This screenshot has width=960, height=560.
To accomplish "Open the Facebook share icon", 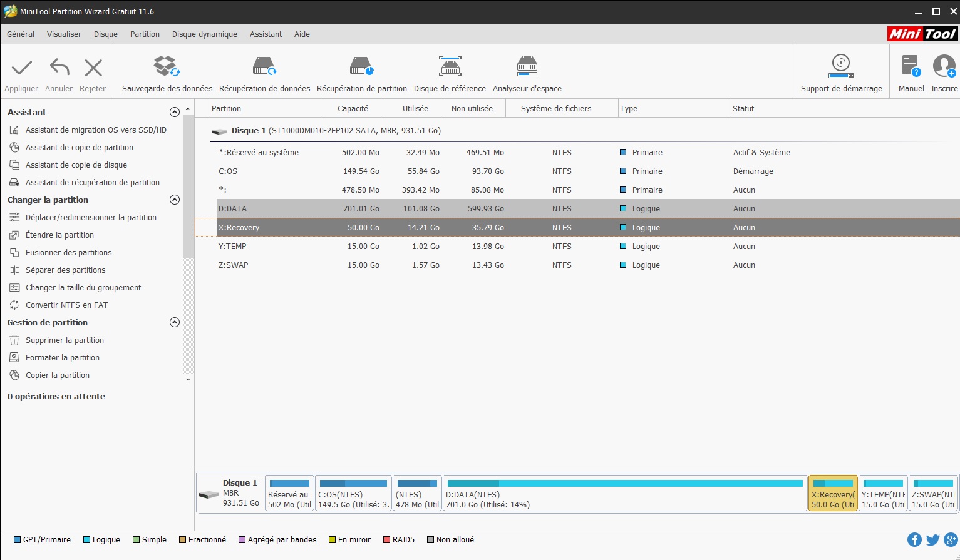I will tap(914, 540).
